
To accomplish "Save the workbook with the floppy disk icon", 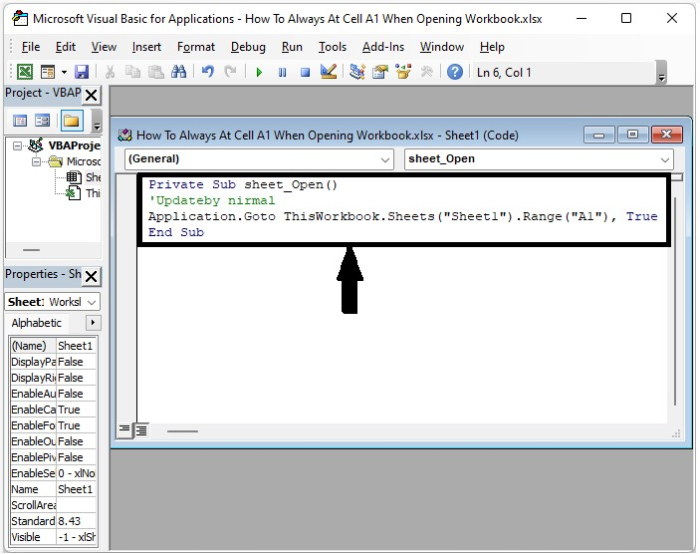I will pyautogui.click(x=81, y=72).
